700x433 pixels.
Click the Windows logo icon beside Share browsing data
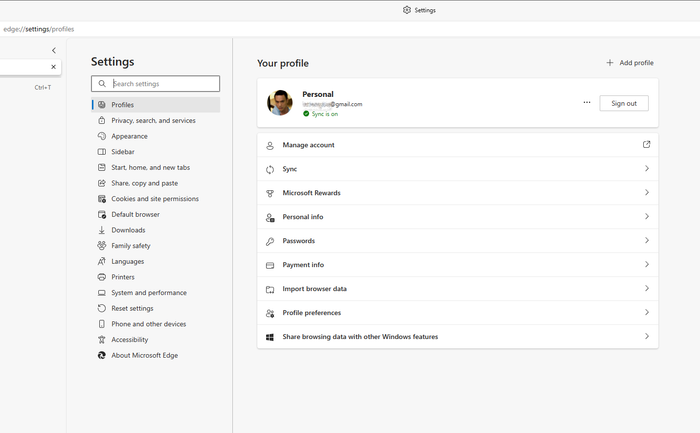point(270,337)
